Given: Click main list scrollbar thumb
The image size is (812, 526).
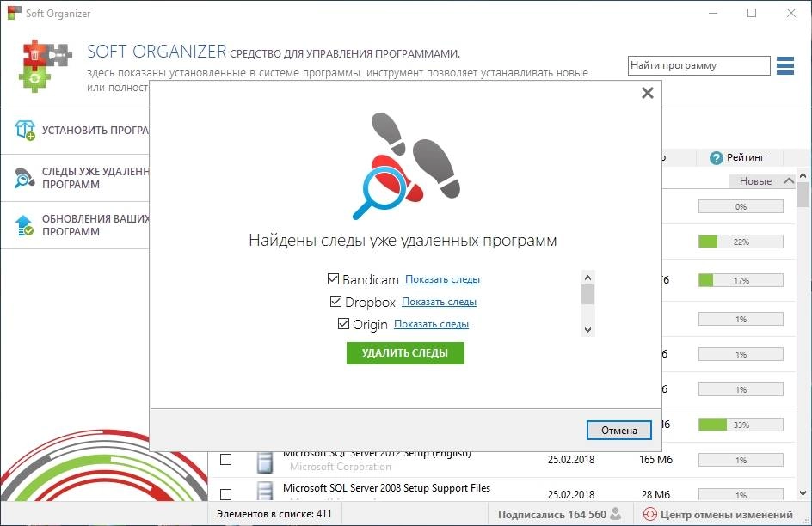Looking at the screenshot, I should coord(803,195).
